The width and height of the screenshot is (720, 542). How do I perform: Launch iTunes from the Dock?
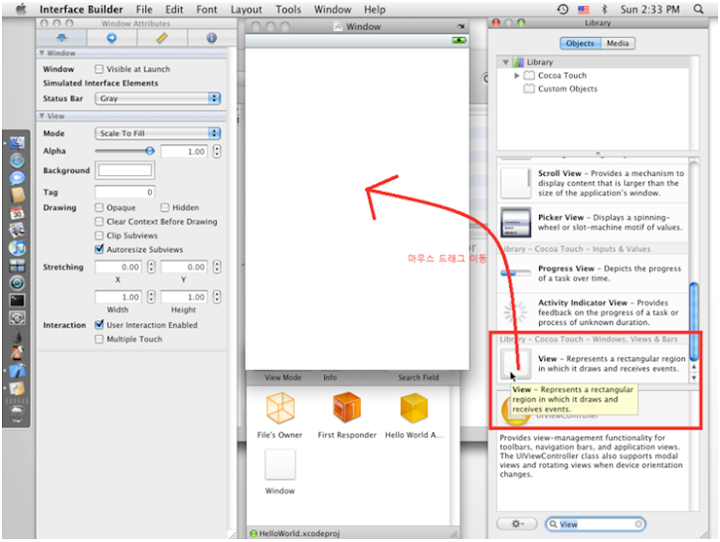click(x=17, y=248)
